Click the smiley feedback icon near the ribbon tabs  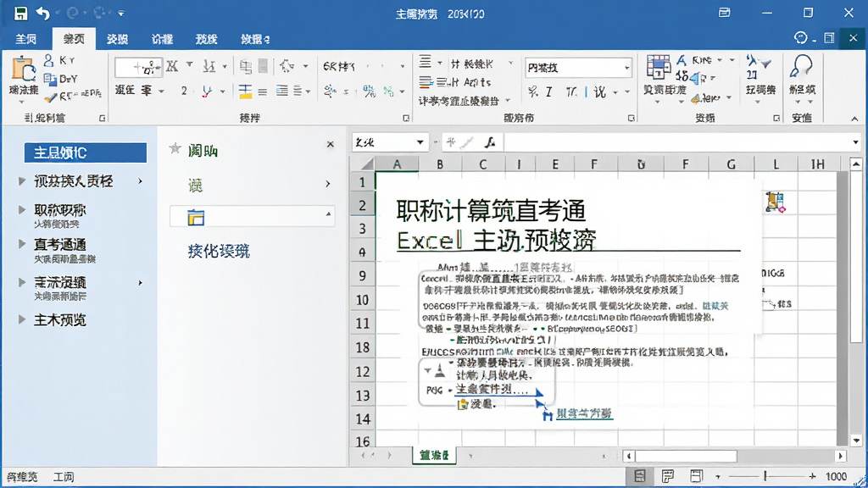point(800,37)
